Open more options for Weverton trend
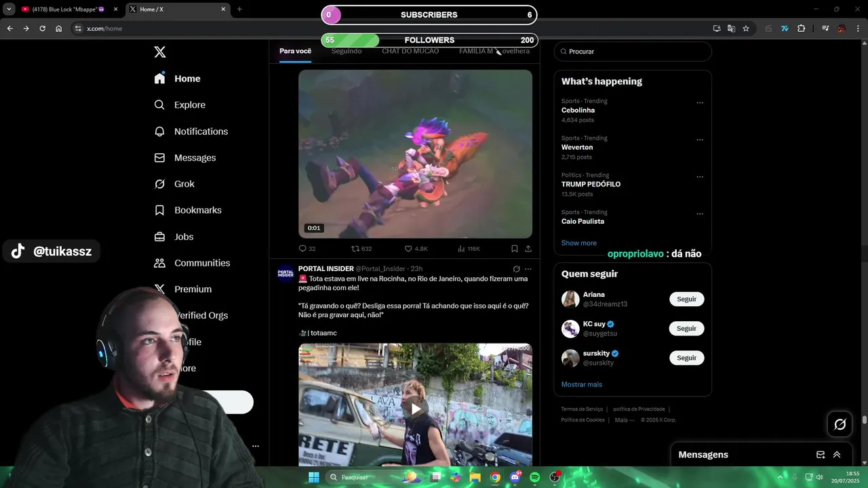The width and height of the screenshot is (868, 488). pyautogui.click(x=700, y=140)
